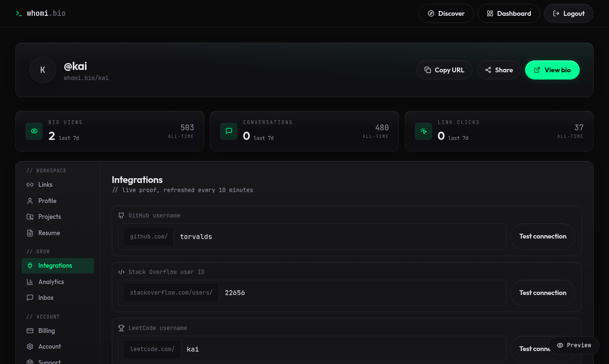Open Account settings in sidebar
Viewport: 609px width, 364px height.
click(x=58, y=346)
